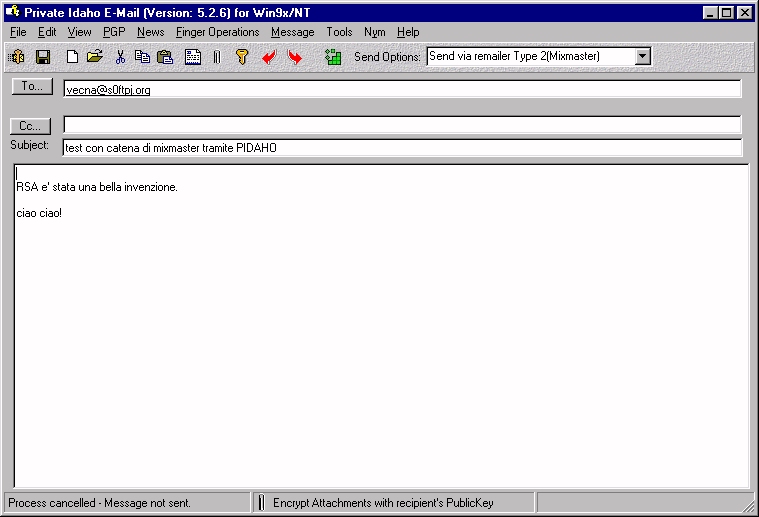The height and width of the screenshot is (517, 759).
Task: Attach a file with the toolbar paperclip icon
Action: click(217, 57)
